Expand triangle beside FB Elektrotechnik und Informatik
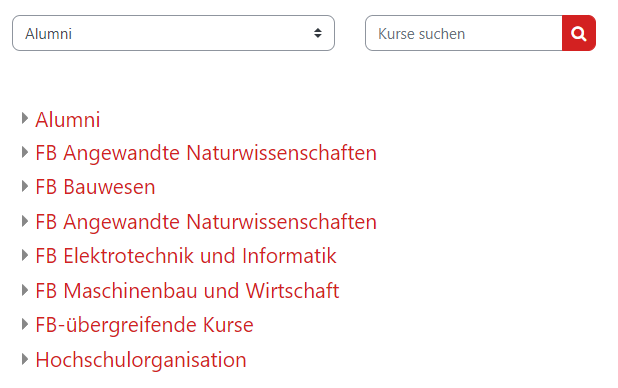Screen dimensions: 618x388 point(25,255)
